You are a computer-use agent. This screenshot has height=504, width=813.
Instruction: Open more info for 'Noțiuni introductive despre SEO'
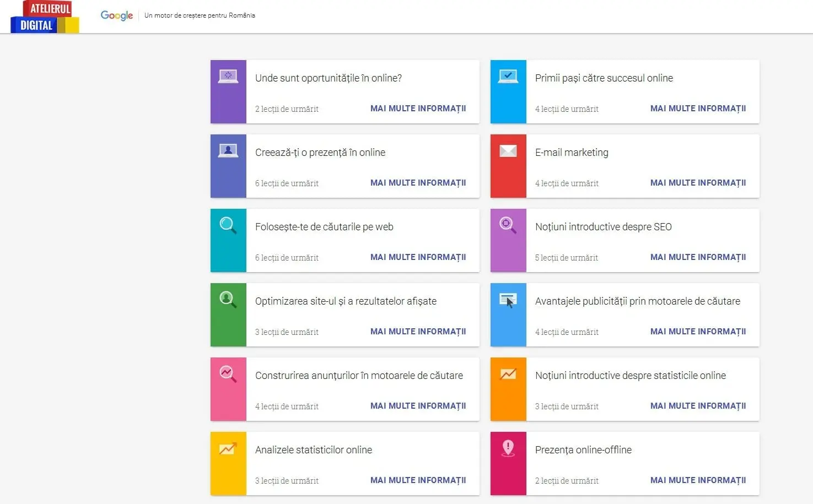click(698, 257)
